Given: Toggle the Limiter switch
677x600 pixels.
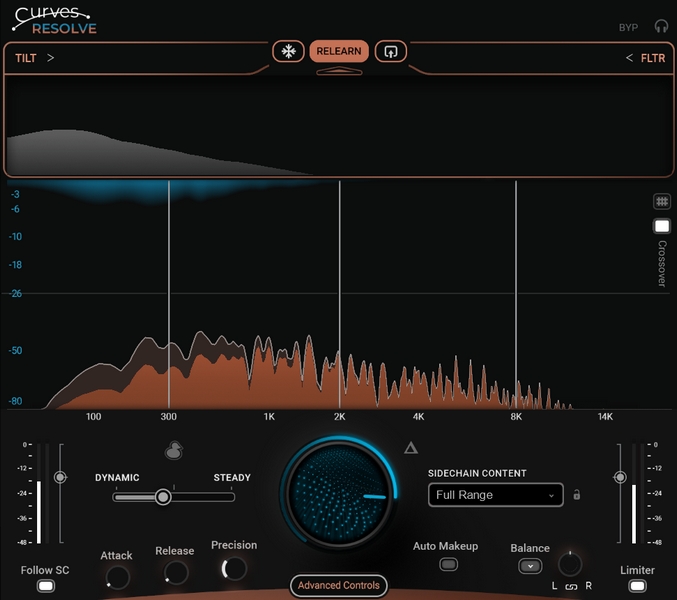Looking at the screenshot, I should 637,586.
